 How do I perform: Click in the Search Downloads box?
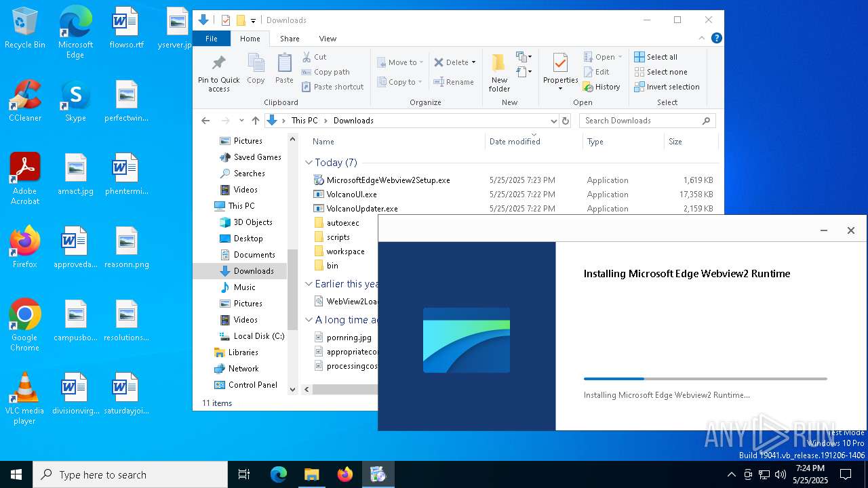coord(647,121)
